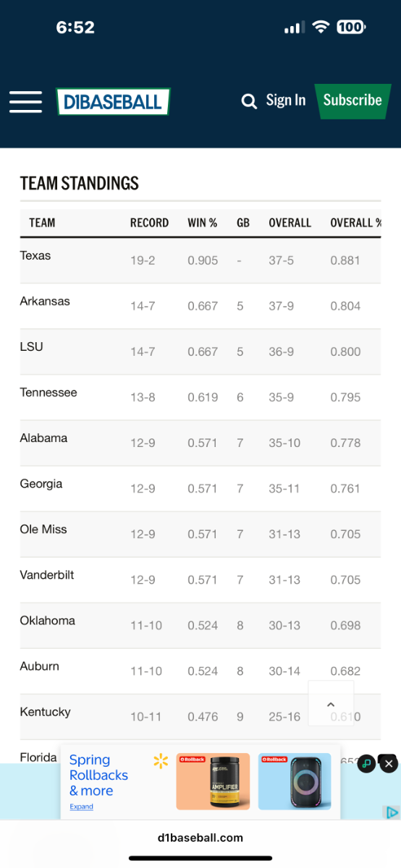
Task: Select the Arkansas team row
Action: click(200, 306)
